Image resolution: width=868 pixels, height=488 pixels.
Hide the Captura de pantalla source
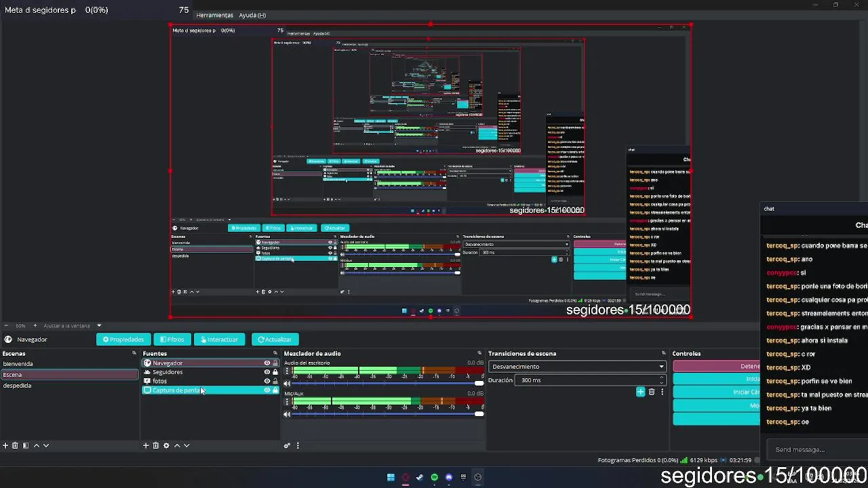tap(267, 390)
